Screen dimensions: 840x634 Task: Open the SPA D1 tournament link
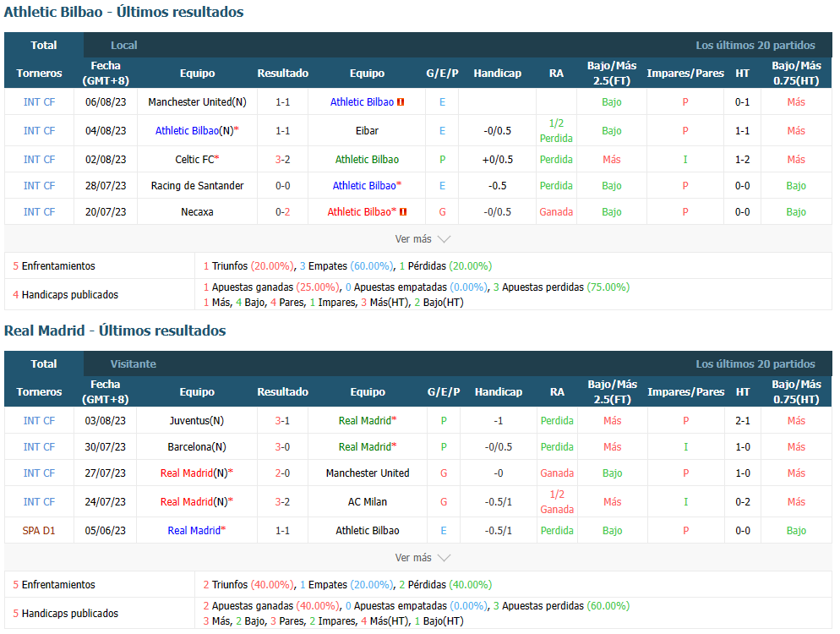39,531
